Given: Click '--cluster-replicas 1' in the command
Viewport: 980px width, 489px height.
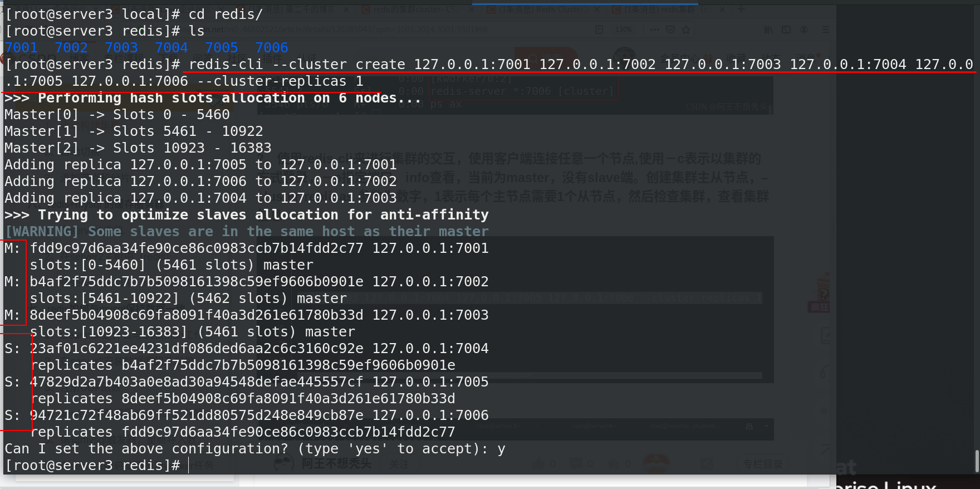Looking at the screenshot, I should click(280, 81).
